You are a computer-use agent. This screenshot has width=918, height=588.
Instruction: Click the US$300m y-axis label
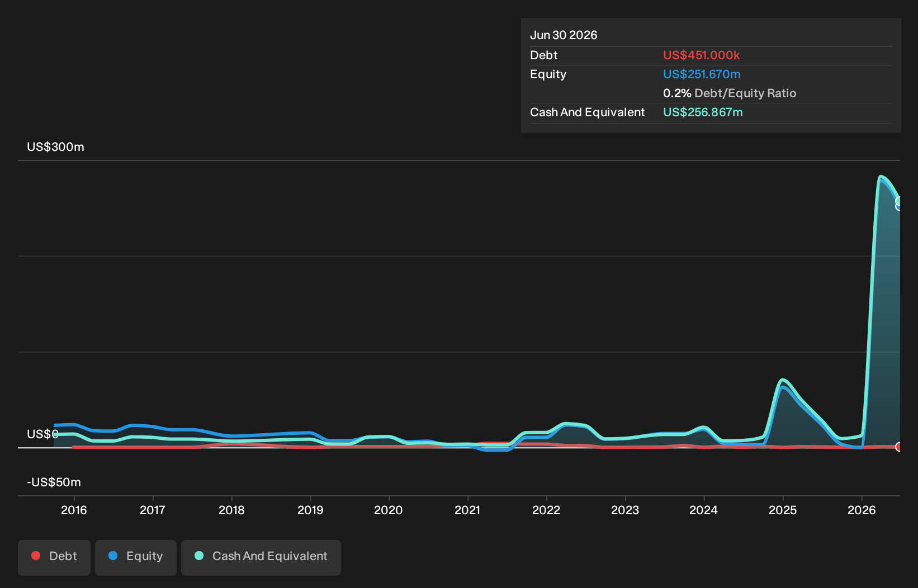point(55,147)
